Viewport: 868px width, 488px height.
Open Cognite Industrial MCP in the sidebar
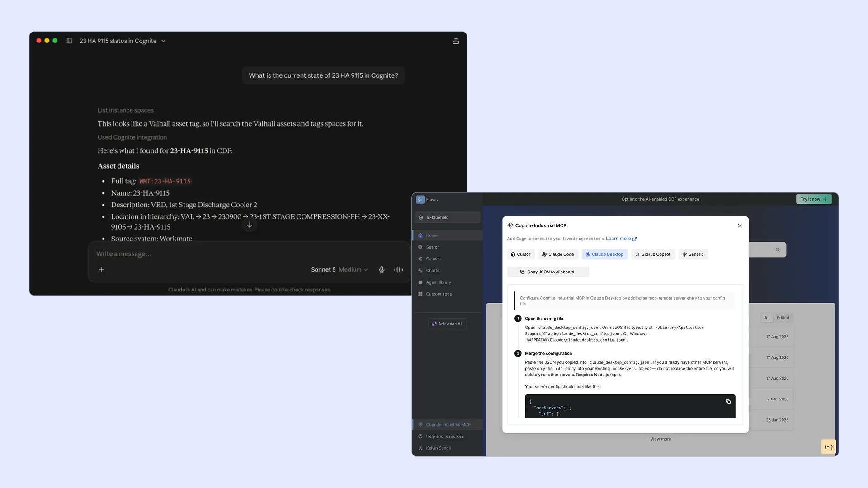click(x=447, y=425)
